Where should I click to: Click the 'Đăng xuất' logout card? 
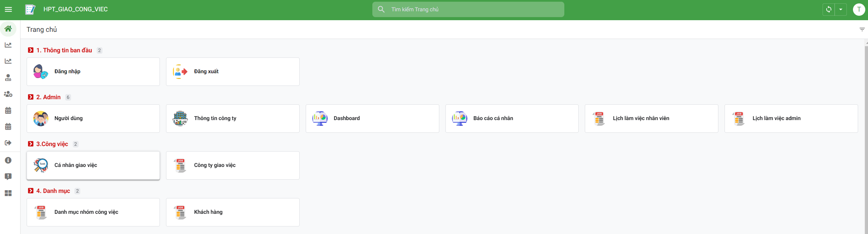point(232,71)
